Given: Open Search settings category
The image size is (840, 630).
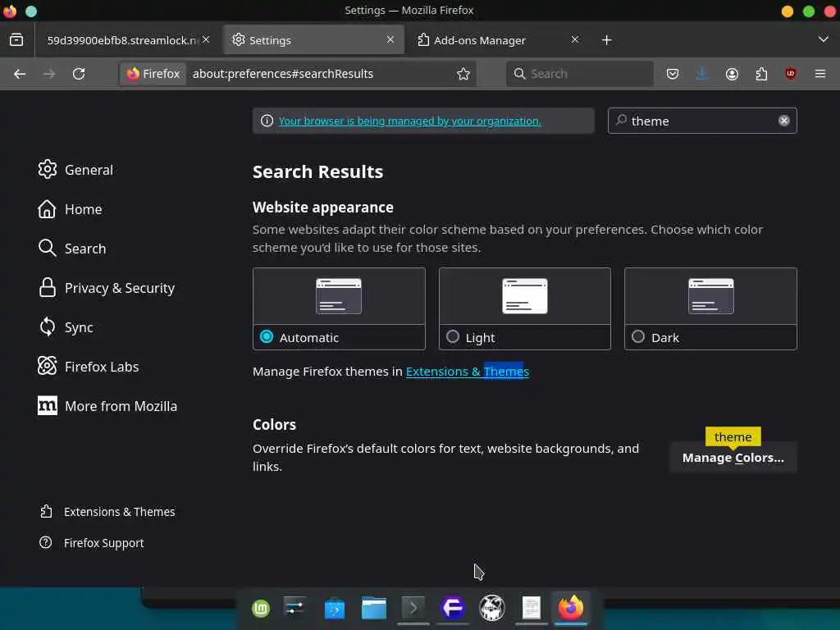Looking at the screenshot, I should click(72, 249).
